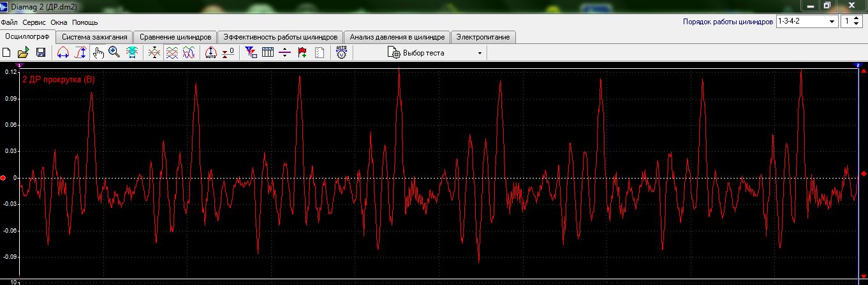Select the vertical stretch arrows tool
The width and height of the screenshot is (868, 285).
click(x=80, y=53)
